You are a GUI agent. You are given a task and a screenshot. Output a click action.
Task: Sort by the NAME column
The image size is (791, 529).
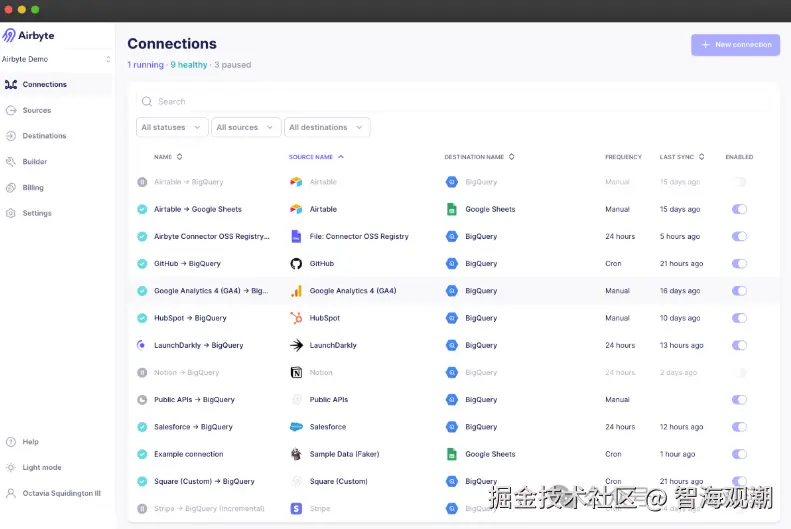(168, 157)
